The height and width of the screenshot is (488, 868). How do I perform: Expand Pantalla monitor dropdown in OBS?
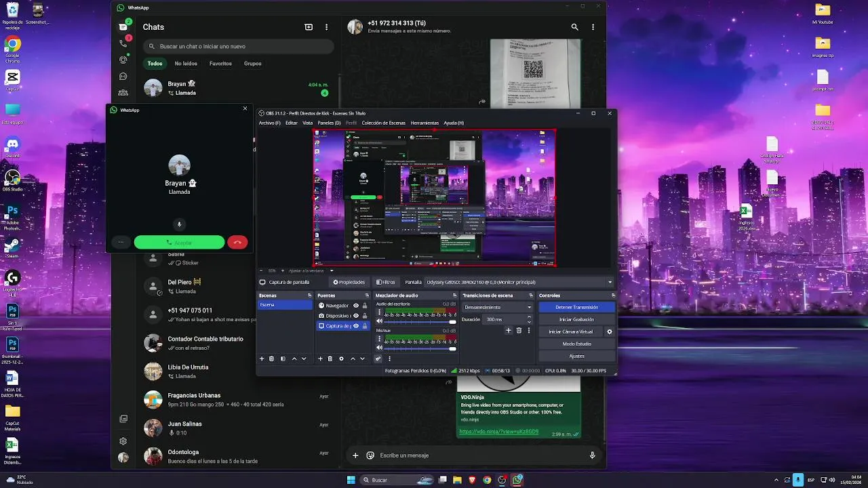click(x=610, y=282)
